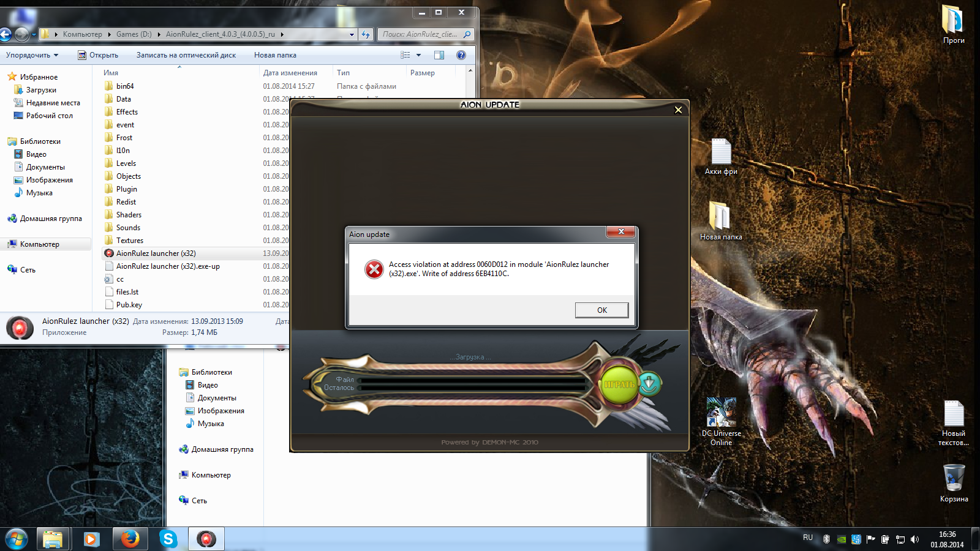Select the AionRulez launcher (x32).exe-up file
Screen dimensions: 980x551
coord(168,266)
